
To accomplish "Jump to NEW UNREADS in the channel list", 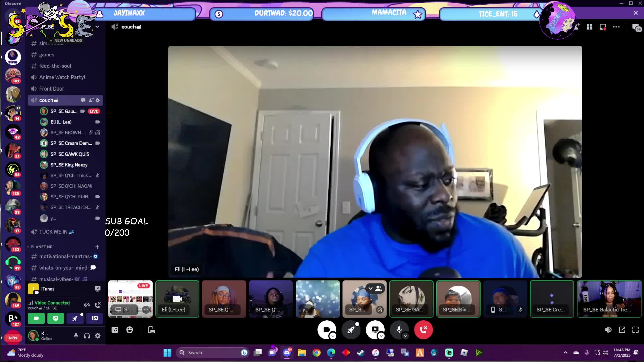I will click(66, 40).
